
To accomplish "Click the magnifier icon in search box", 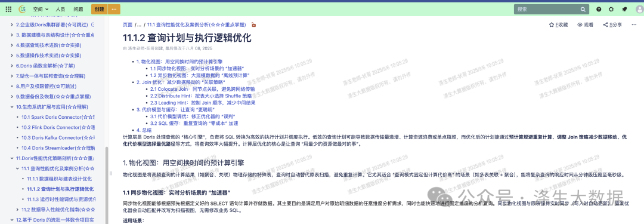I will (x=583, y=9).
